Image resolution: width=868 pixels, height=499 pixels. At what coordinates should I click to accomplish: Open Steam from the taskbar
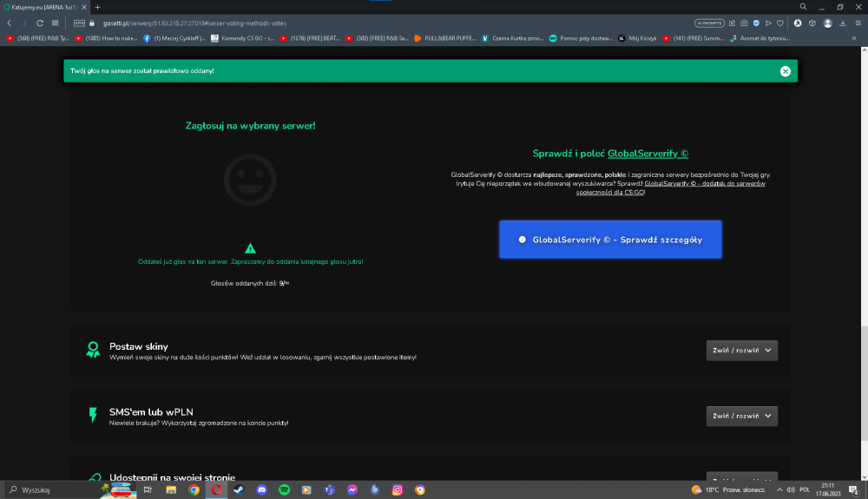239,489
